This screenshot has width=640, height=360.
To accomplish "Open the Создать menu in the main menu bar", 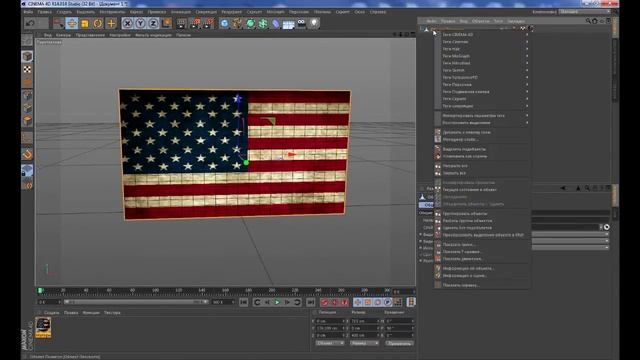I will (64, 12).
